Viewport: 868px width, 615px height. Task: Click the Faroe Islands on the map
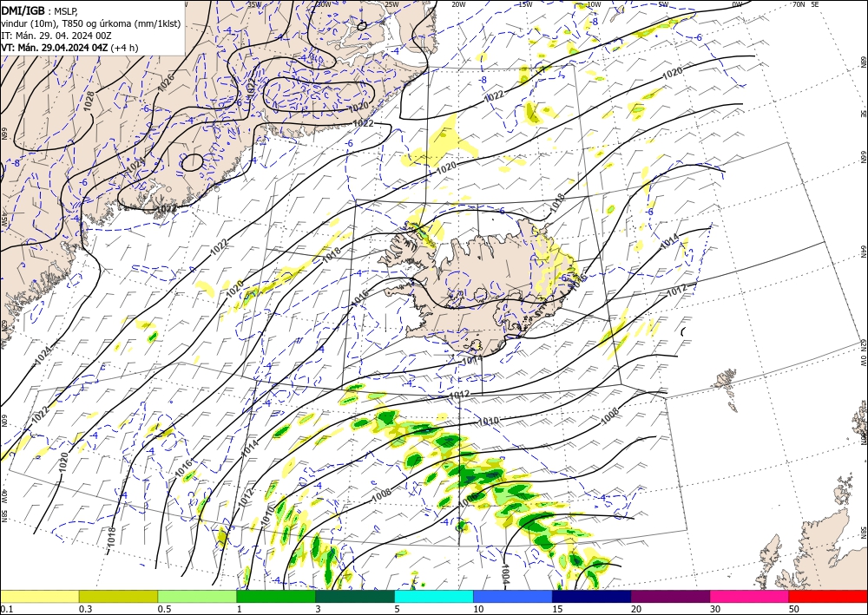pyautogui.click(x=728, y=389)
